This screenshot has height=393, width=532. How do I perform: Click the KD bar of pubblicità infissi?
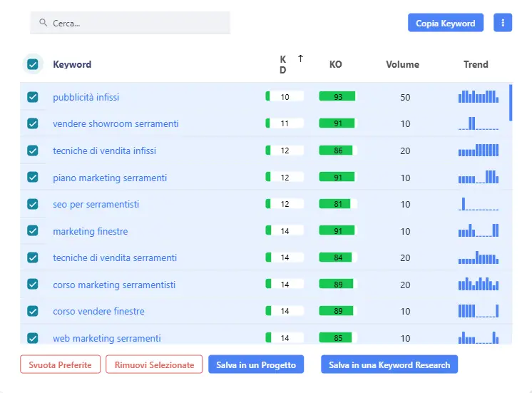(285, 97)
